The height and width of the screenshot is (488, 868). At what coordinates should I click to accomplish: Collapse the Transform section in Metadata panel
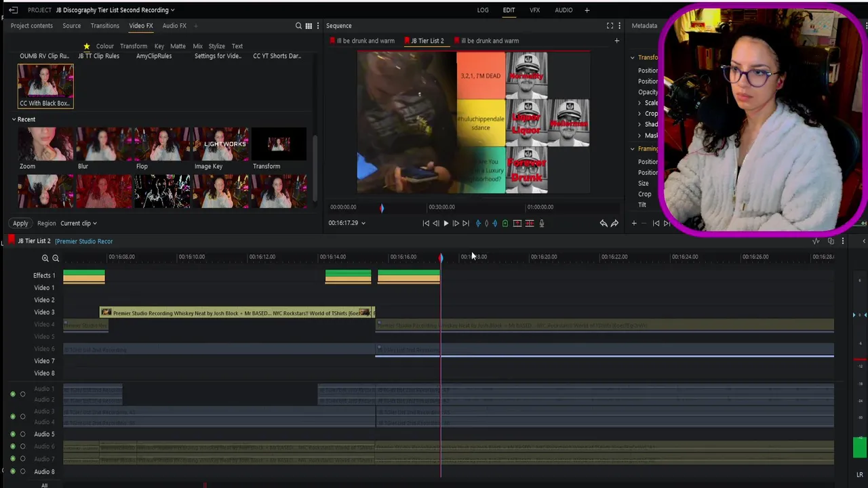tap(632, 58)
